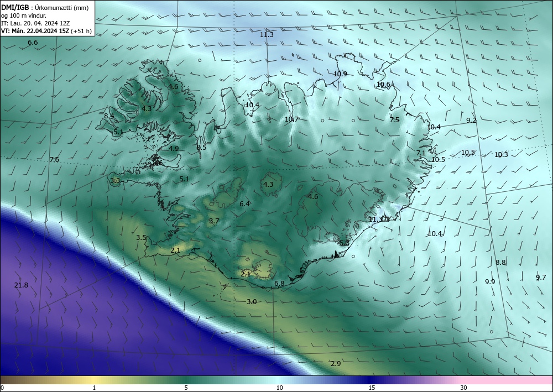553x392 pixels.
Task: Click the 7.6 value west of Iceland
Action: click(x=54, y=160)
